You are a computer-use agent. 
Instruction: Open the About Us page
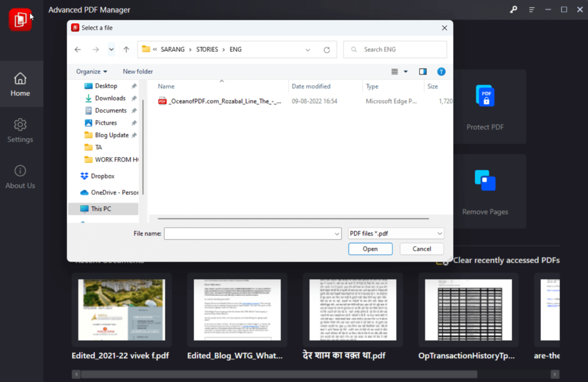pos(20,177)
